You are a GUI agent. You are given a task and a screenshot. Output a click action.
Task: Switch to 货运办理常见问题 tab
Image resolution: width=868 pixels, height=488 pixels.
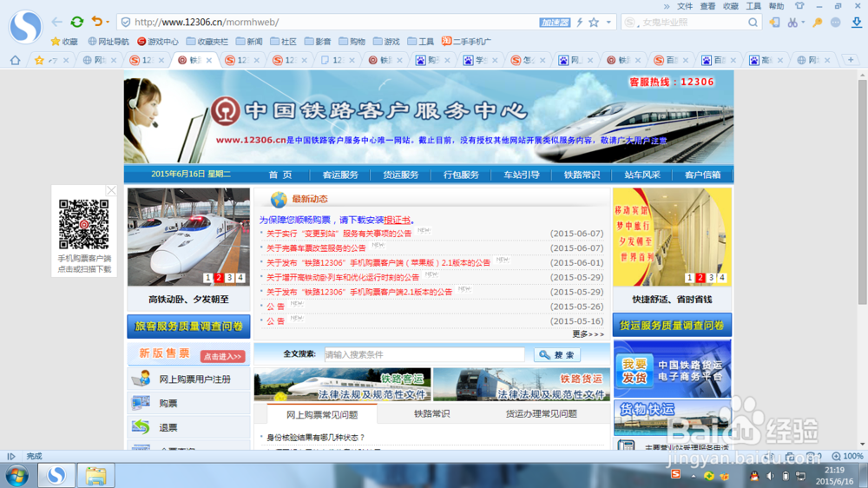click(x=542, y=414)
